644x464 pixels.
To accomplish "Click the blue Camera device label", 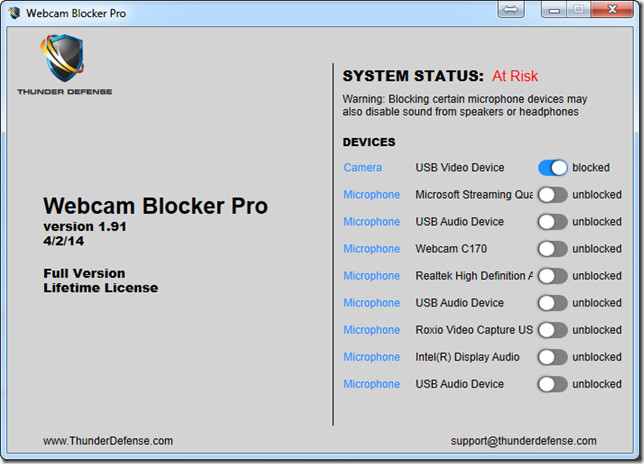I will point(363,168).
